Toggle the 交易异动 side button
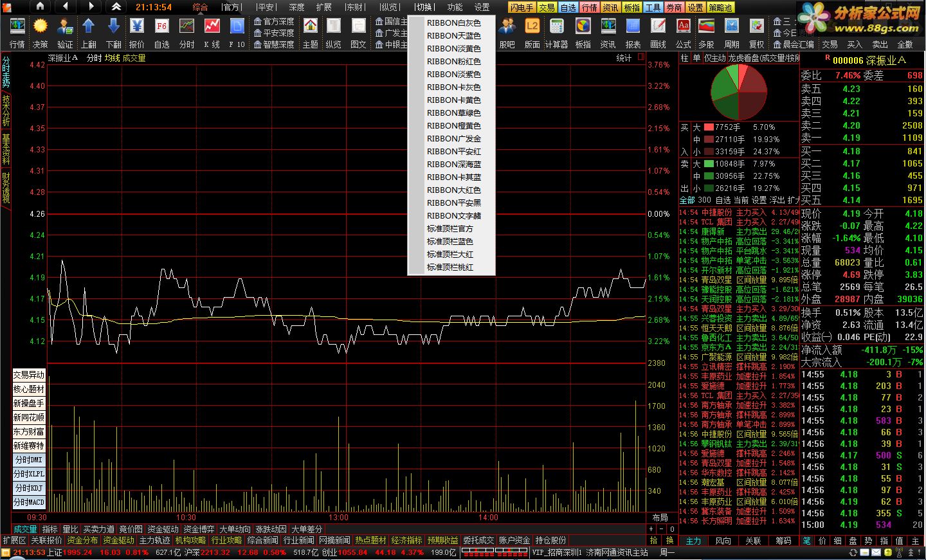Screen dimensions: 926x560 29,375
